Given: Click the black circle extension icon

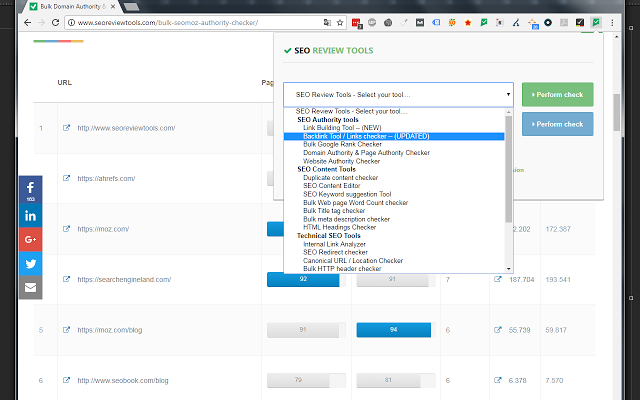Looking at the screenshot, I should coord(548,22).
